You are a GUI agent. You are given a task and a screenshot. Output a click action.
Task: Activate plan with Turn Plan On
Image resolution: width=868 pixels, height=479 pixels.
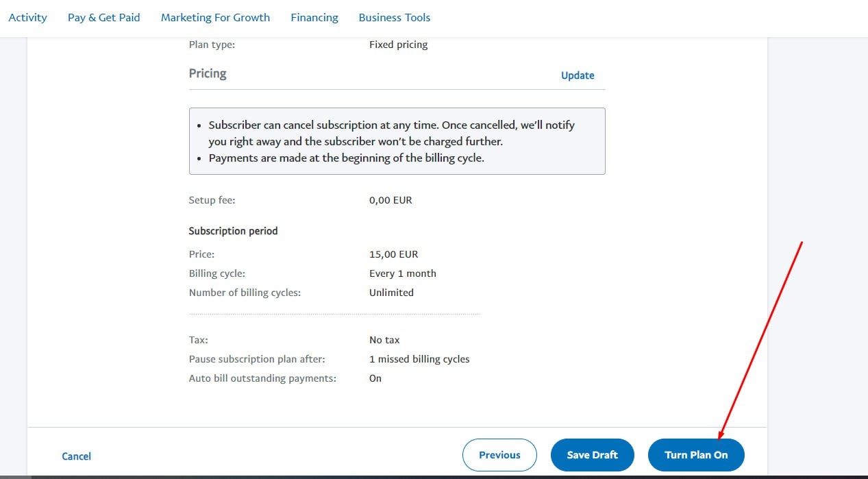click(696, 455)
